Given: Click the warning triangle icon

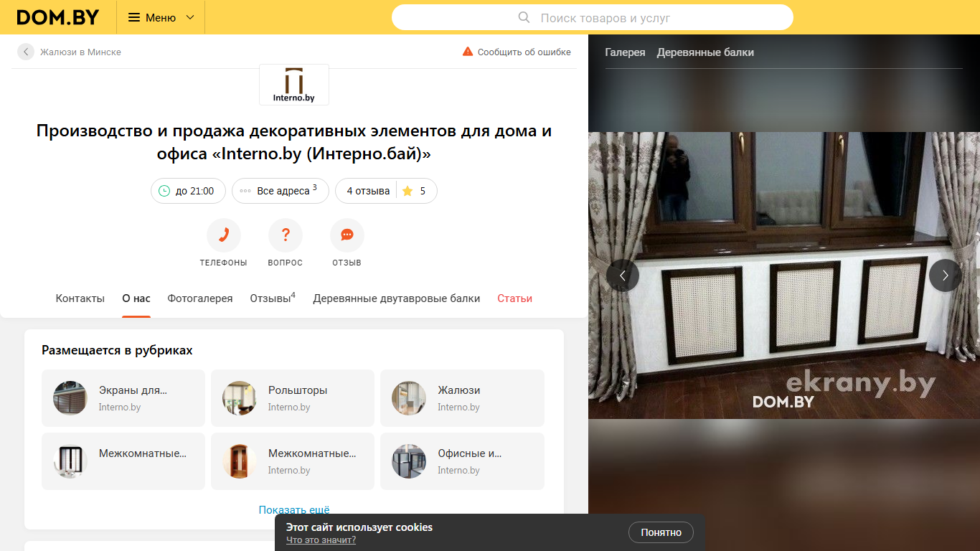Looking at the screenshot, I should pyautogui.click(x=468, y=52).
